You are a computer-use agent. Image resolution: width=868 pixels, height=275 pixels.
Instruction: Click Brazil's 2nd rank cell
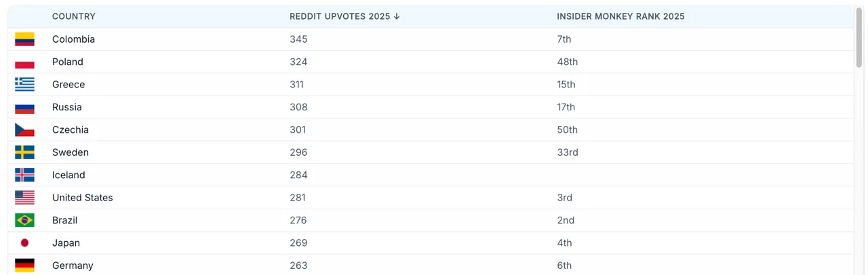coord(566,220)
